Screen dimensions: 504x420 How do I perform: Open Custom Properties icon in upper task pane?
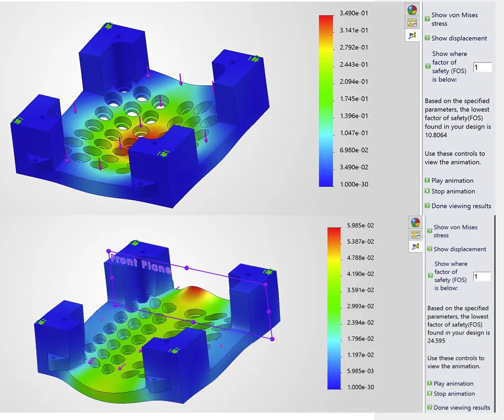pyautogui.click(x=412, y=22)
